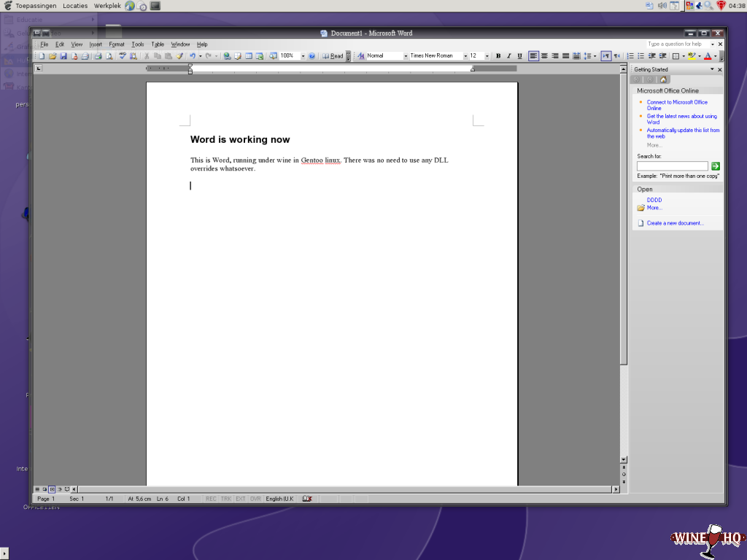The image size is (747, 560).
Task: Open the File menu
Action: pos(44,44)
